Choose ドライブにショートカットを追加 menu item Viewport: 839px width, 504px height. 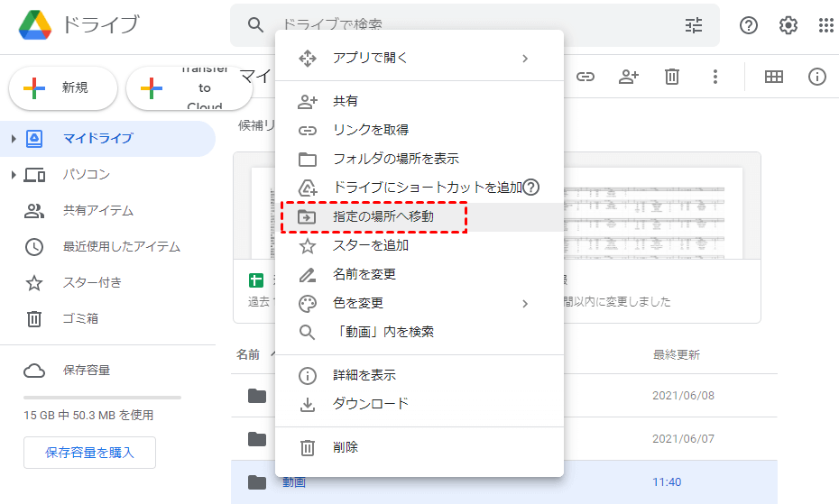point(419,188)
